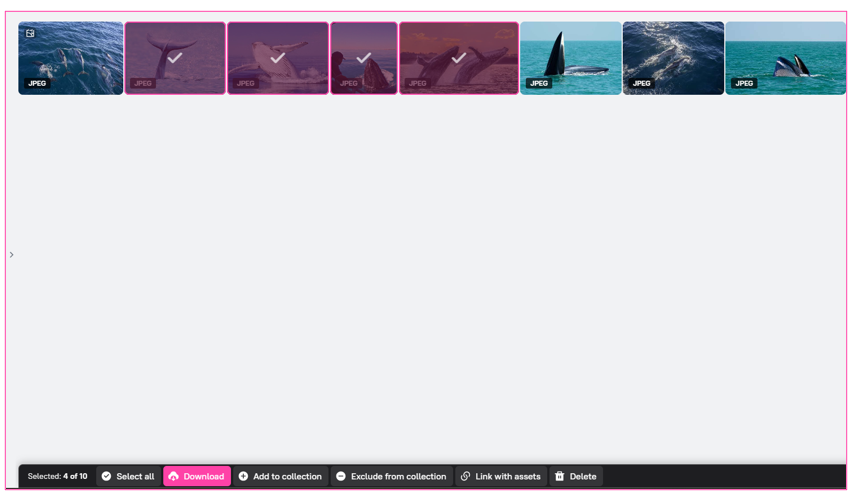Deselect the narrow selected whale thumbnail
Viewport: 853px width, 495px height.
tap(363, 58)
